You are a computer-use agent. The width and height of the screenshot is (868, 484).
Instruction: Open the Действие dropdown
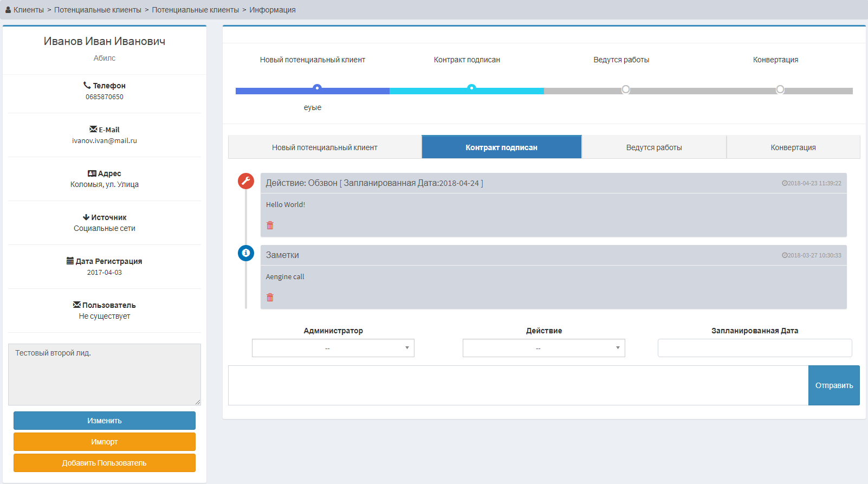point(544,348)
